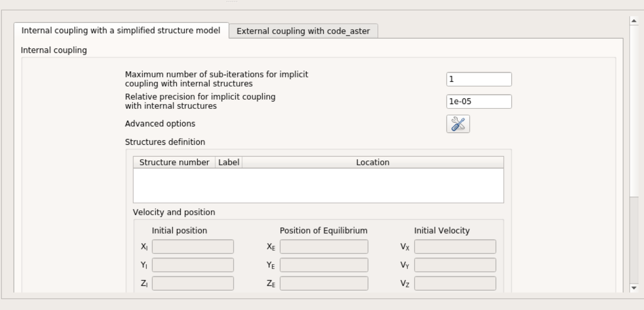Open Advanced options wrench icon

458,124
